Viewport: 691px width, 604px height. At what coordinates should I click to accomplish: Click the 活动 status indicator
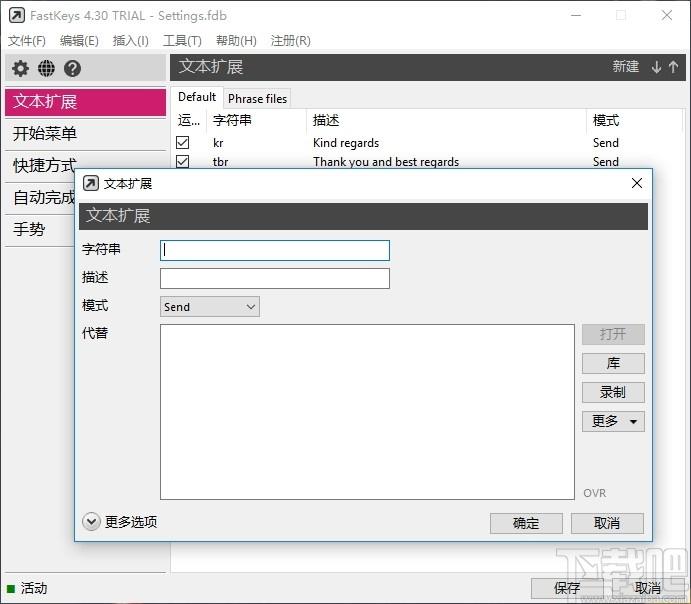click(27, 588)
